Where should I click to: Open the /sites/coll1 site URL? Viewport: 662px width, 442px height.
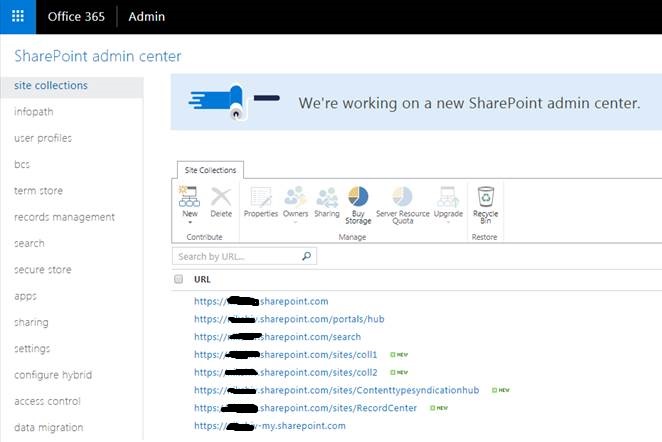point(285,355)
